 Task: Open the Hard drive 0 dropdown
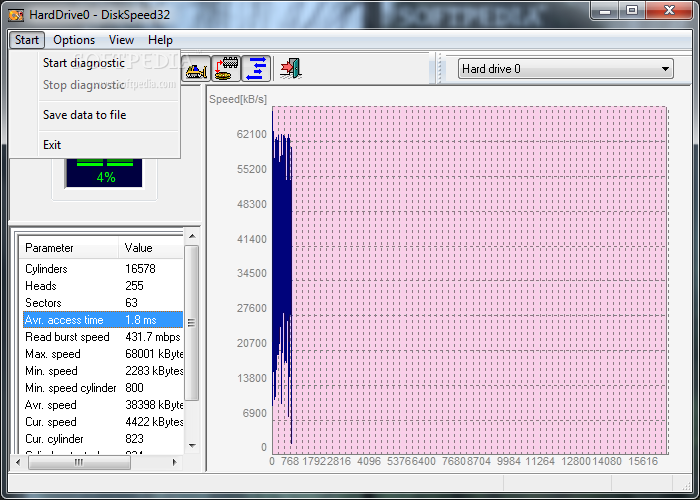[x=566, y=69]
